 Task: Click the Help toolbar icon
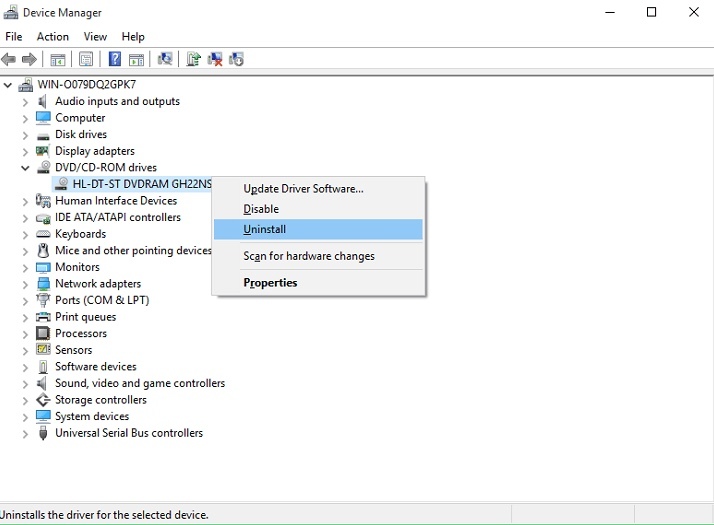point(115,59)
